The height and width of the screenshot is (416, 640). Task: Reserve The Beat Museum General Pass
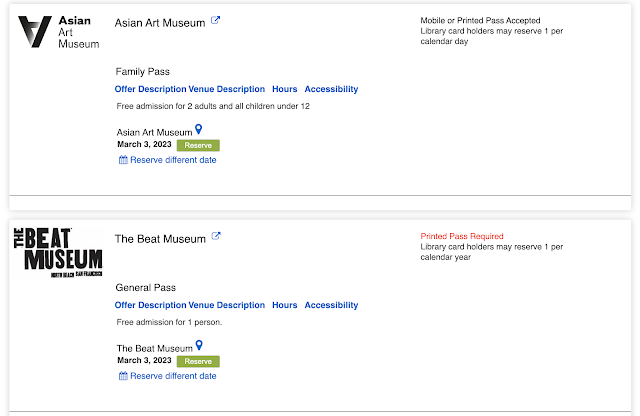198,361
